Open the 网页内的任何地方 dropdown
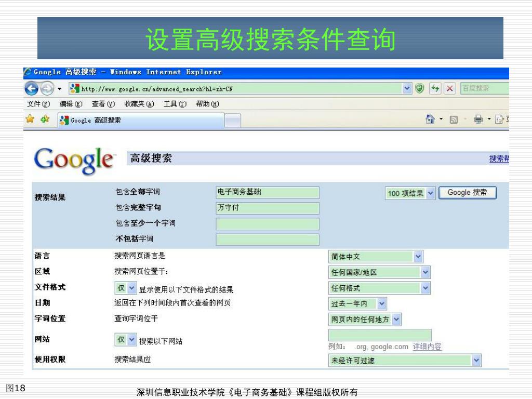The image size is (532, 399). 365,320
